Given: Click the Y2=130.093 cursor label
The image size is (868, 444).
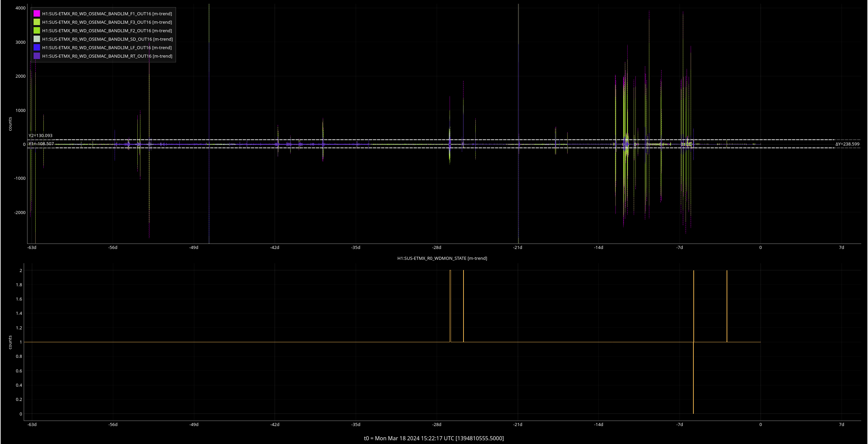Looking at the screenshot, I should click(x=40, y=135).
